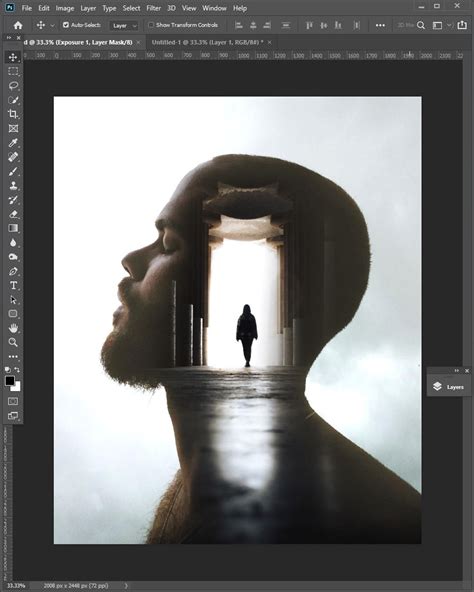Open more align options three-dots
This screenshot has width=474, height=592.
tap(380, 25)
